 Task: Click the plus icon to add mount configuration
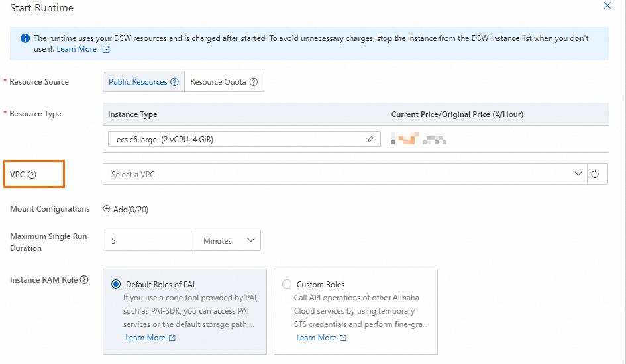107,209
